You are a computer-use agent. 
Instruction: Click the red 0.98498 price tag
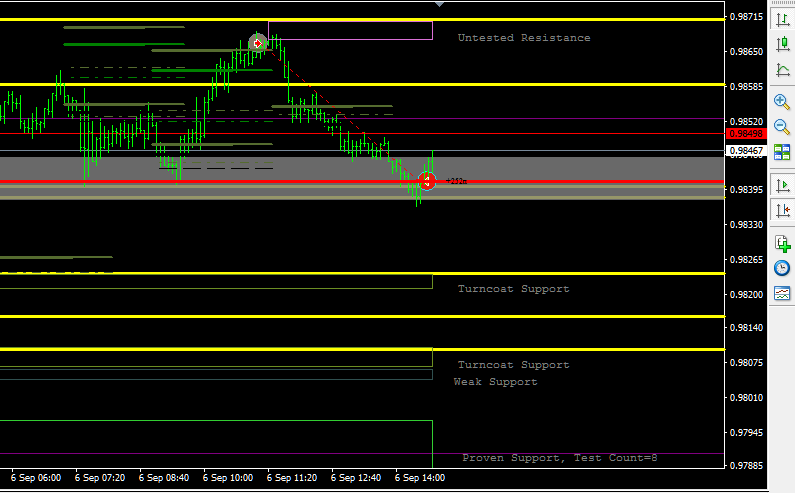coord(746,134)
